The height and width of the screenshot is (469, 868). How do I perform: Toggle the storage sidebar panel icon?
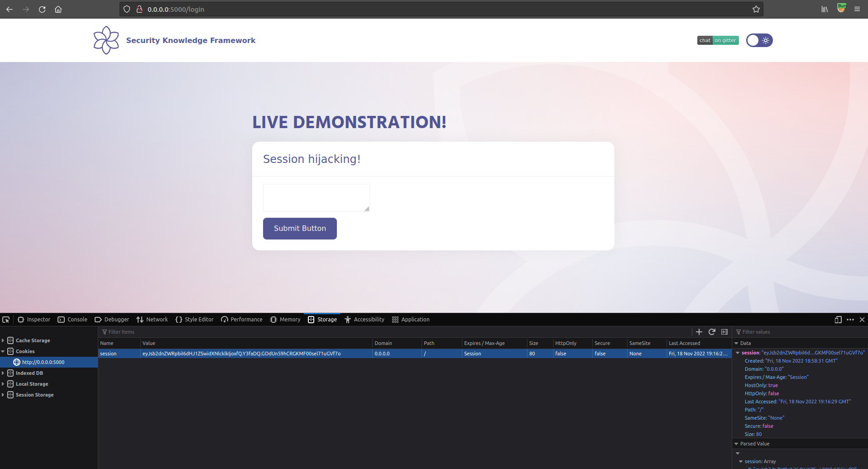coord(724,332)
